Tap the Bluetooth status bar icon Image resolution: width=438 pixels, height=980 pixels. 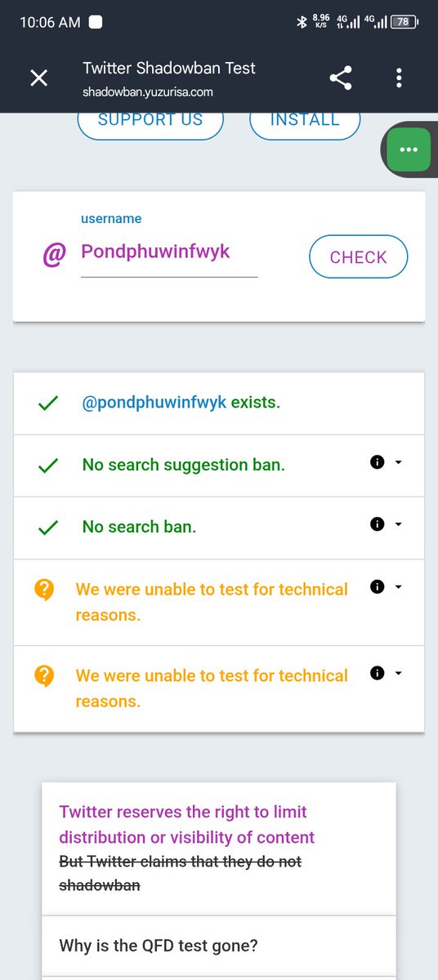[x=301, y=23]
